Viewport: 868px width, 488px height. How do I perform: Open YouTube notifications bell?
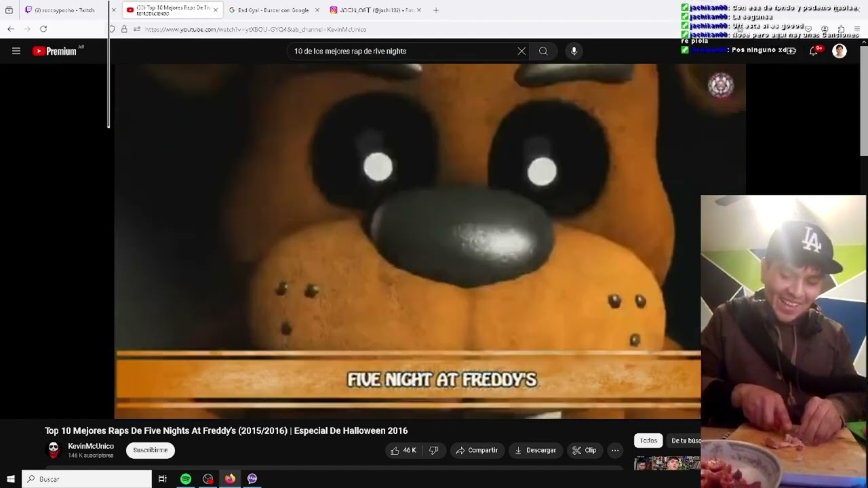(814, 51)
